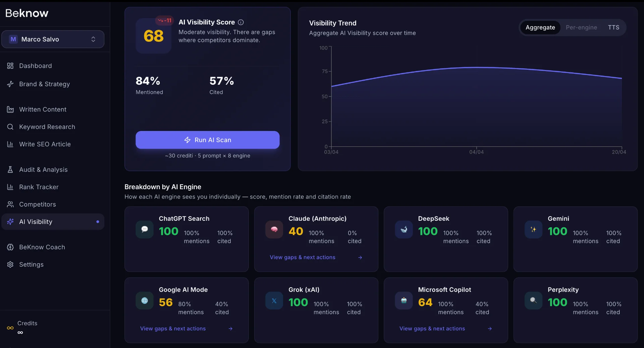Click the Dashboard grid icon
This screenshot has width=644, height=348.
(10, 66)
